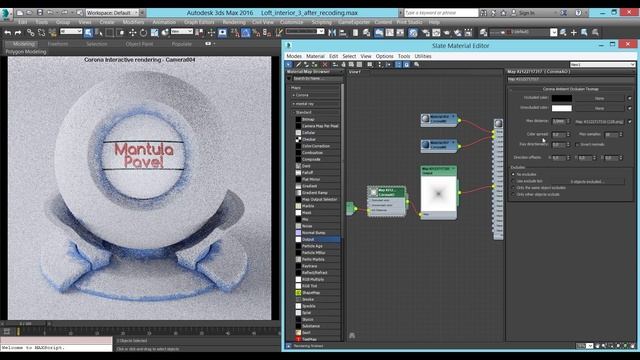
Task: Open the selection filter dropdown in main toolbar
Action: pos(71,32)
